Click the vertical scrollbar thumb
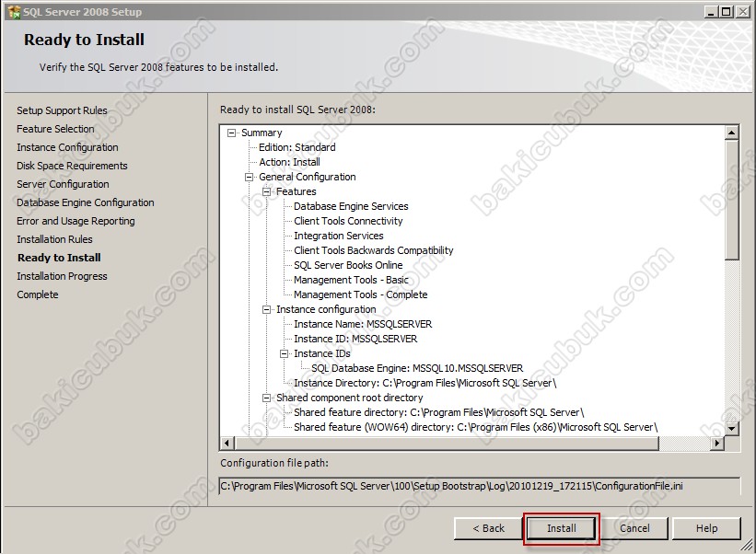 [x=731, y=200]
